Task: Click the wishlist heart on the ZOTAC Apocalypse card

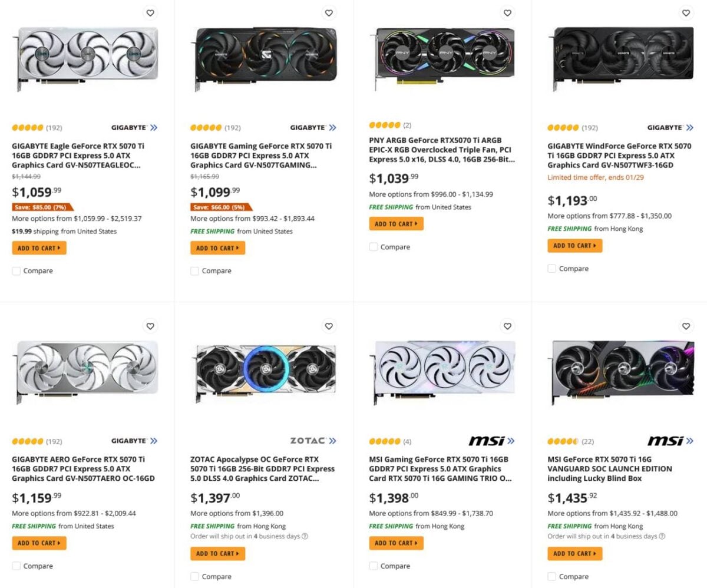Action: click(x=329, y=326)
